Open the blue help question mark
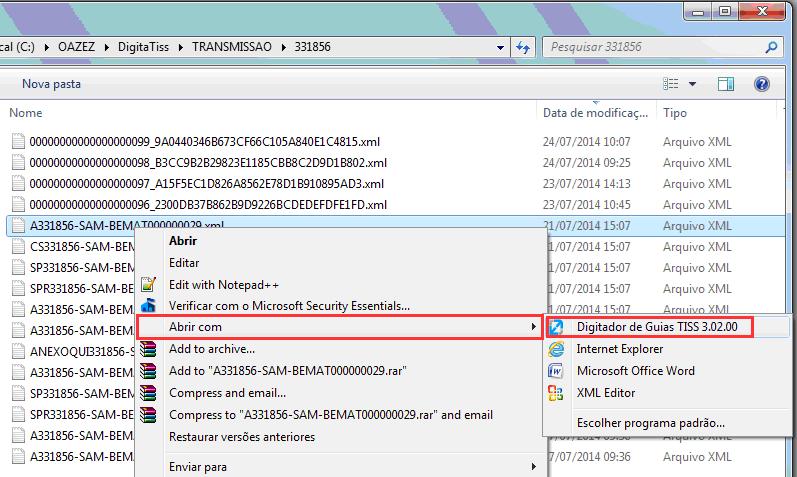The height and width of the screenshot is (477, 797). [761, 84]
